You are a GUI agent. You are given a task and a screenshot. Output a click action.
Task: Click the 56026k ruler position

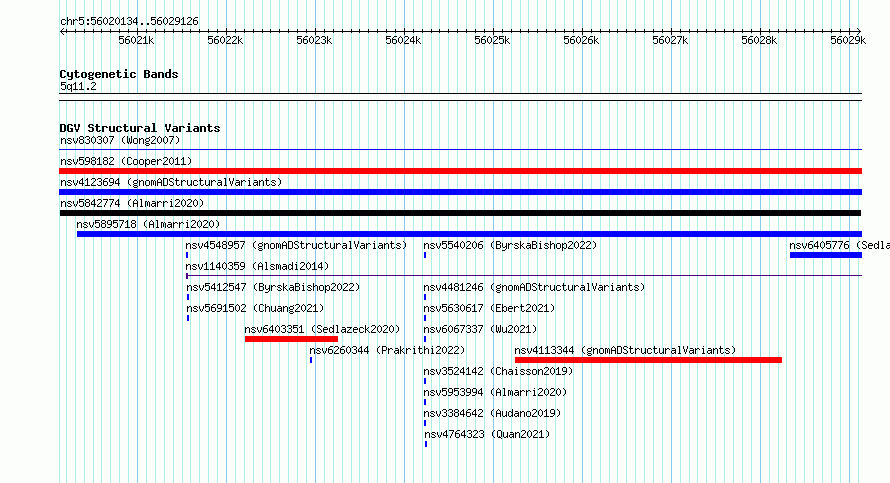pos(581,40)
